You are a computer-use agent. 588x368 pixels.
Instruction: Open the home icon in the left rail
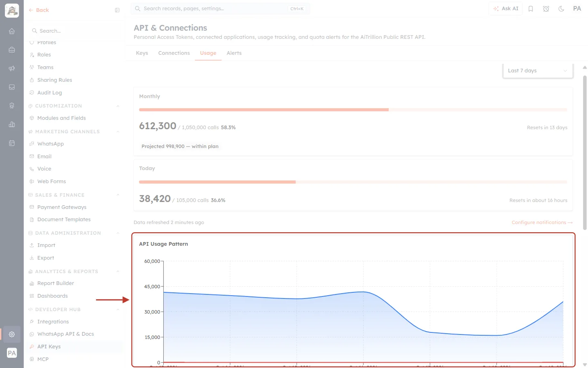[12, 31]
